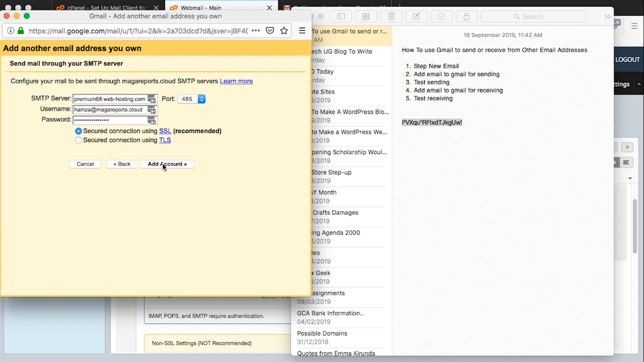
Task: Lock the note using the padlock icon
Action: pyautogui.click(x=466, y=16)
